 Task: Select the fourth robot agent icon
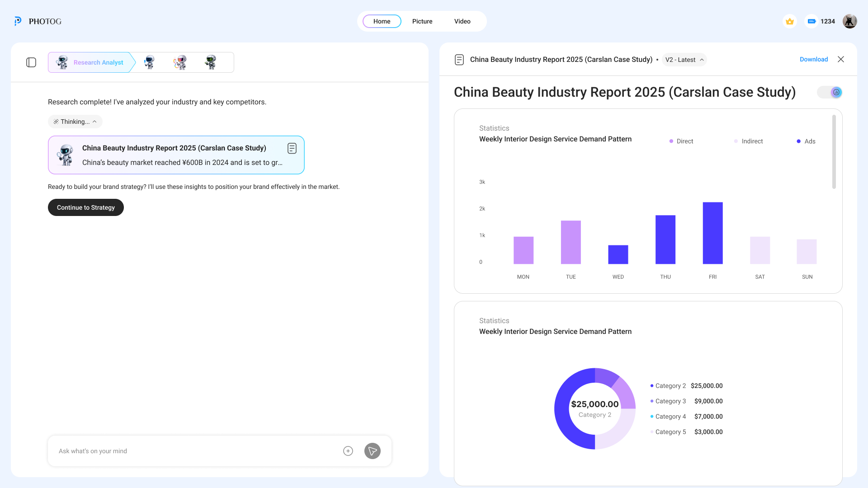click(211, 62)
